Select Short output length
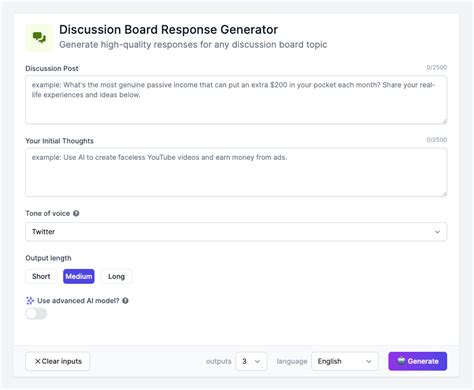Image resolution: width=474 pixels, height=390 pixels. (41, 276)
